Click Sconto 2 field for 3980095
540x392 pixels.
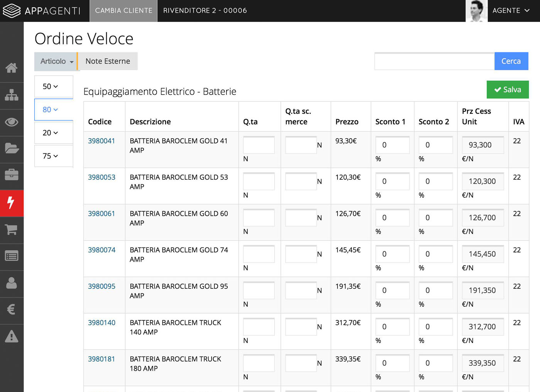click(436, 290)
